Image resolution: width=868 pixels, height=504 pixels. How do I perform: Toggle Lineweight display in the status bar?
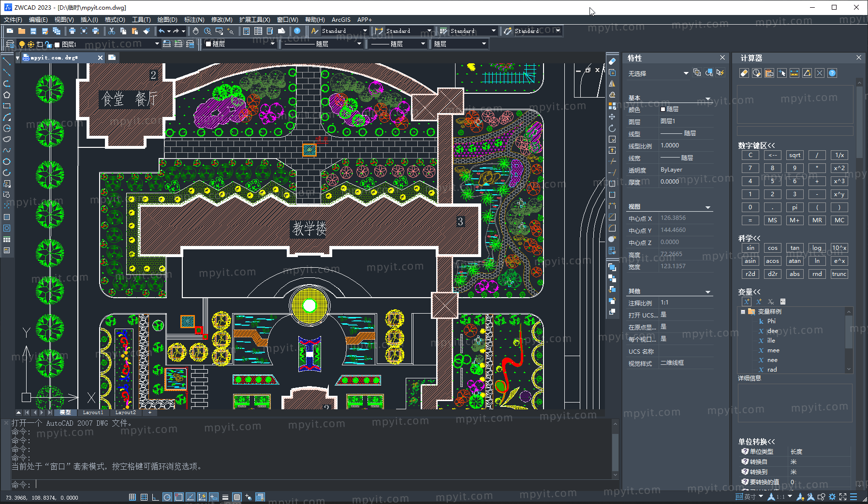tap(225, 497)
